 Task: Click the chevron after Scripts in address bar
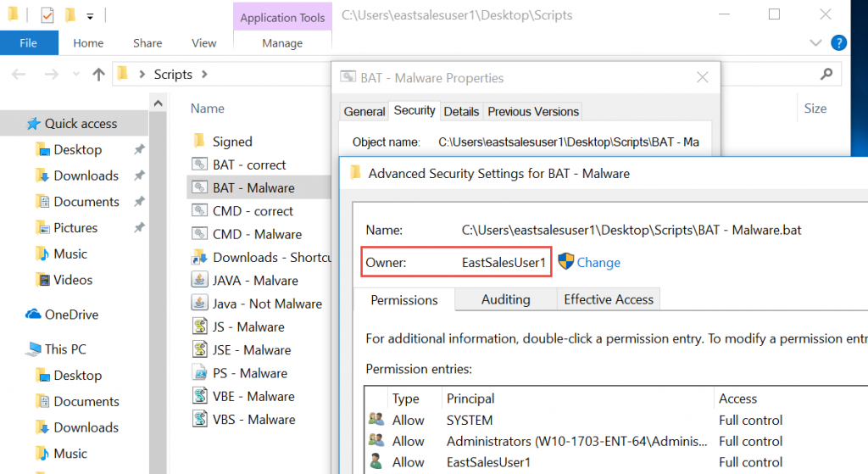(x=204, y=75)
